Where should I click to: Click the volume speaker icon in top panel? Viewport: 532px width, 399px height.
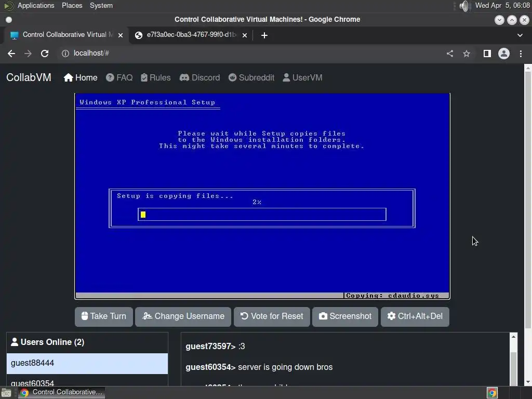464,6
